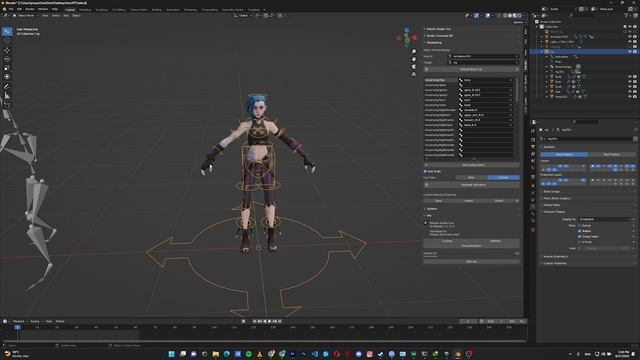The width and height of the screenshot is (640, 360).
Task: Select the Select Box tool
Action: [7, 31]
